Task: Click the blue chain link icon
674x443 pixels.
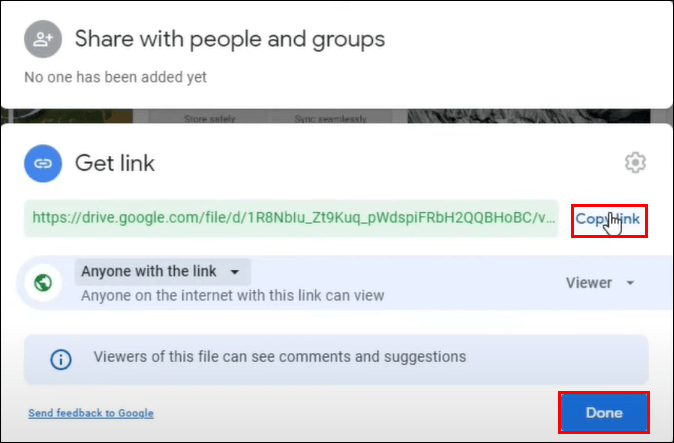Action: coord(43,163)
